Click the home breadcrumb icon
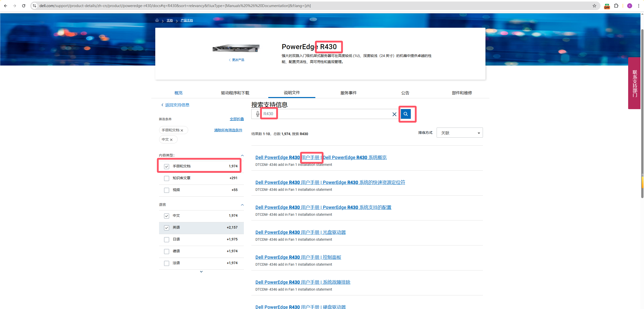This screenshot has width=644, height=309. click(157, 20)
